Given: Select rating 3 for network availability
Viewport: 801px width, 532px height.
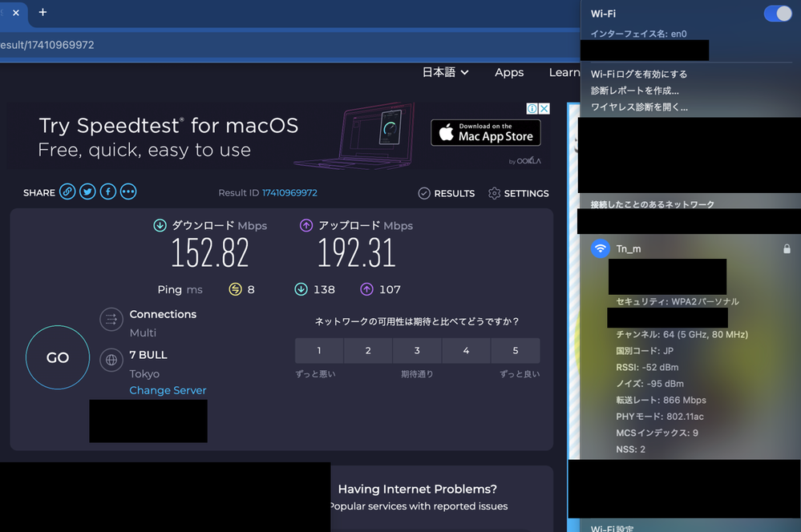Looking at the screenshot, I should (417, 351).
